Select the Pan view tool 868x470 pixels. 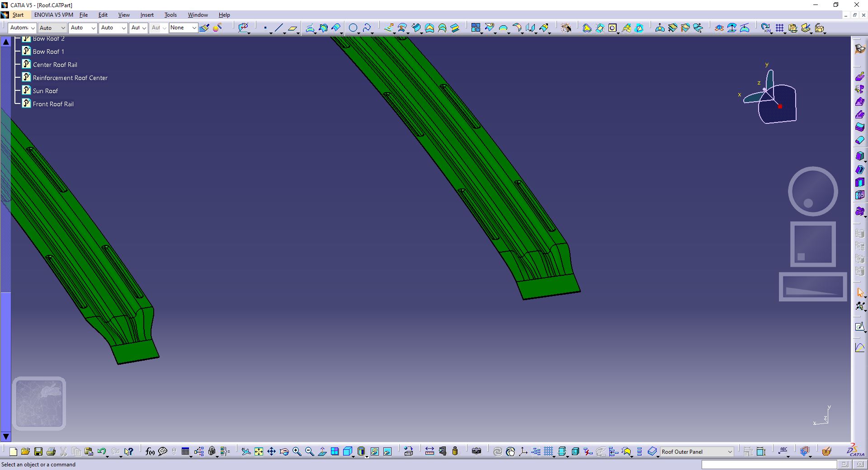coord(271,451)
